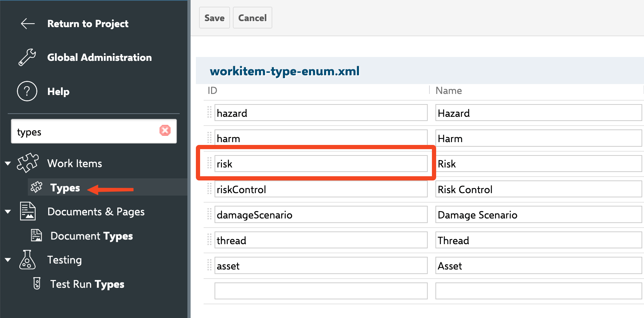This screenshot has width=644, height=318.
Task: Click the empty ID field in the last row
Action: click(x=321, y=291)
